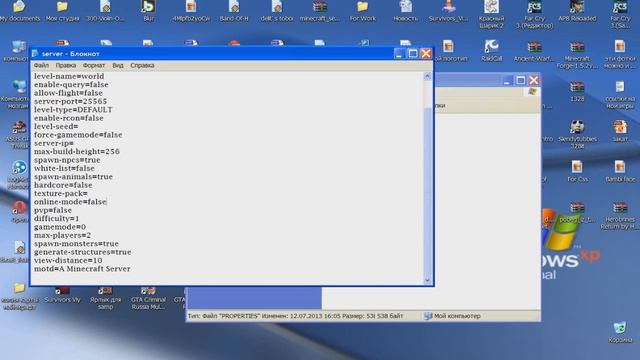Open the ссылки на мои игры file
This screenshot has width=640, height=360.
pyautogui.click(x=620, y=95)
